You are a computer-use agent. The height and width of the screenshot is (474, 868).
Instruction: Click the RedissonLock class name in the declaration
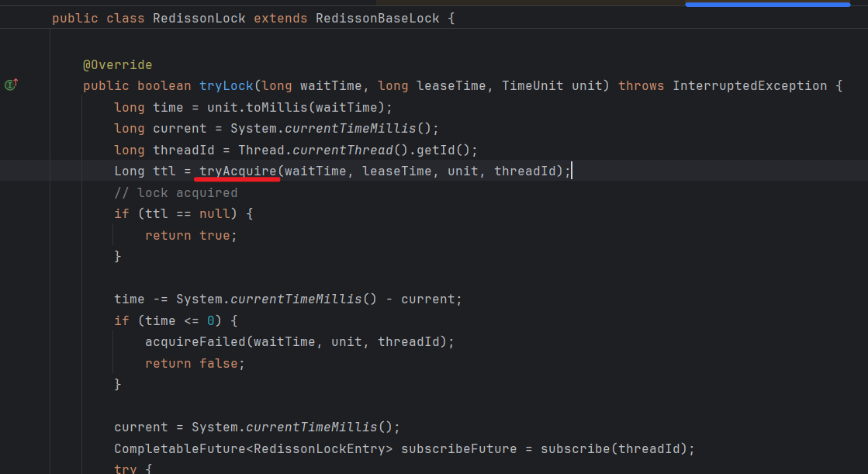click(x=199, y=19)
